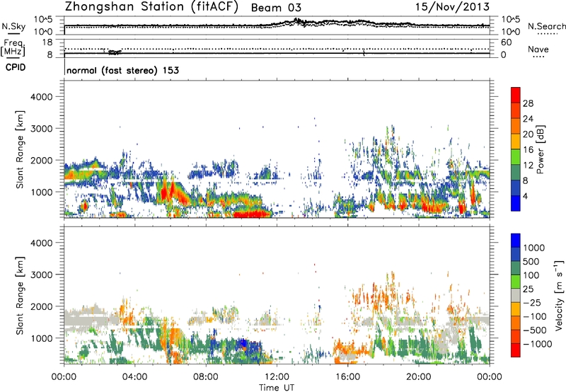Click the "12" power colorbar label
The height and width of the screenshot is (392, 566).
tap(528, 166)
